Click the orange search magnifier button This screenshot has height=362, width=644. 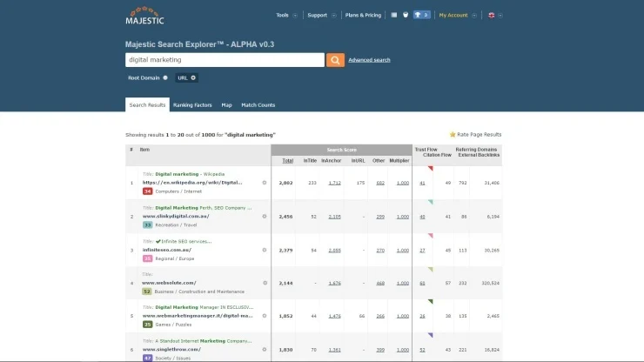point(335,60)
